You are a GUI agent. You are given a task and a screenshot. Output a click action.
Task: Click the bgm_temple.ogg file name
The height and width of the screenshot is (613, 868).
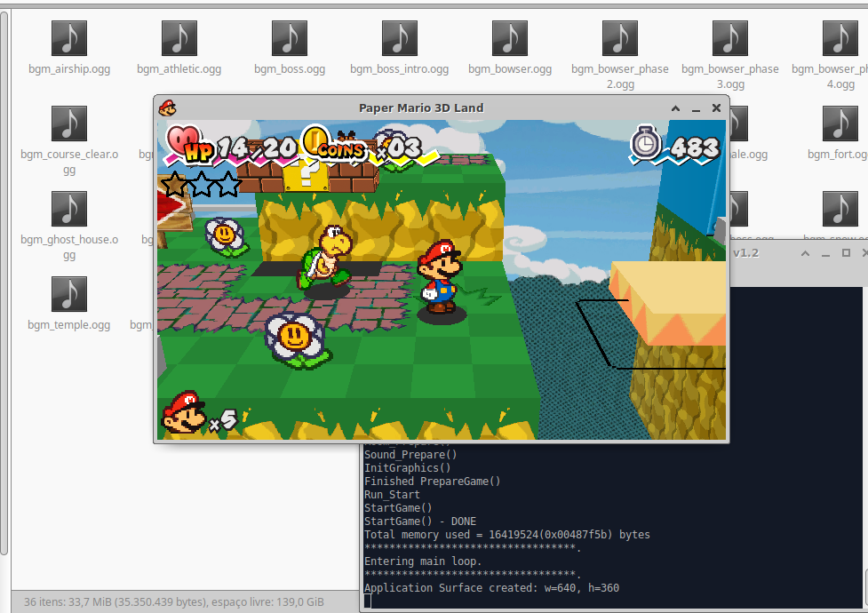point(69,325)
